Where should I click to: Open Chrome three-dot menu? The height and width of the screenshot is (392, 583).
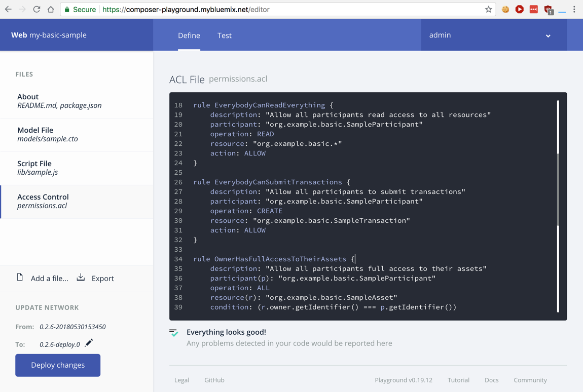click(x=574, y=9)
